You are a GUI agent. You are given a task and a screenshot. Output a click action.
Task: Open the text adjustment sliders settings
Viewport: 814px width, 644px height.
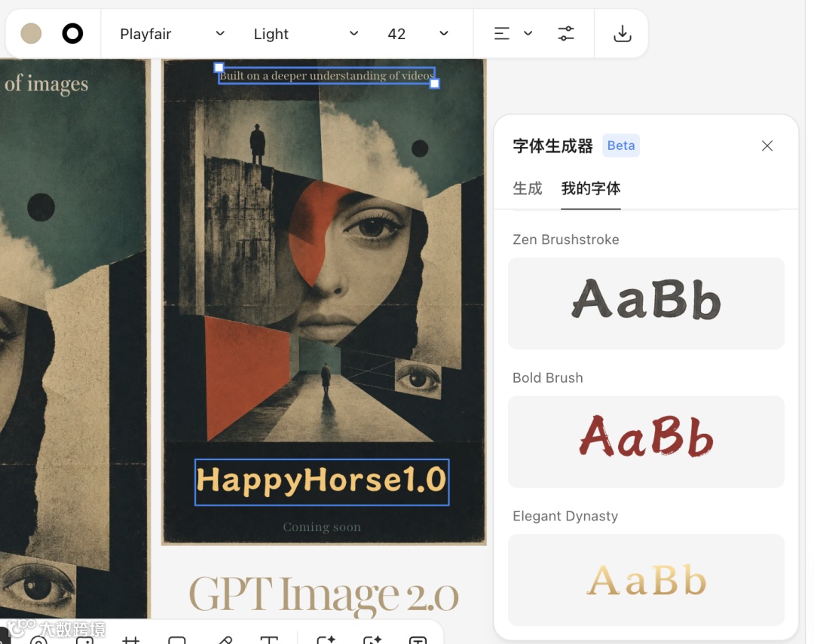[x=566, y=34]
